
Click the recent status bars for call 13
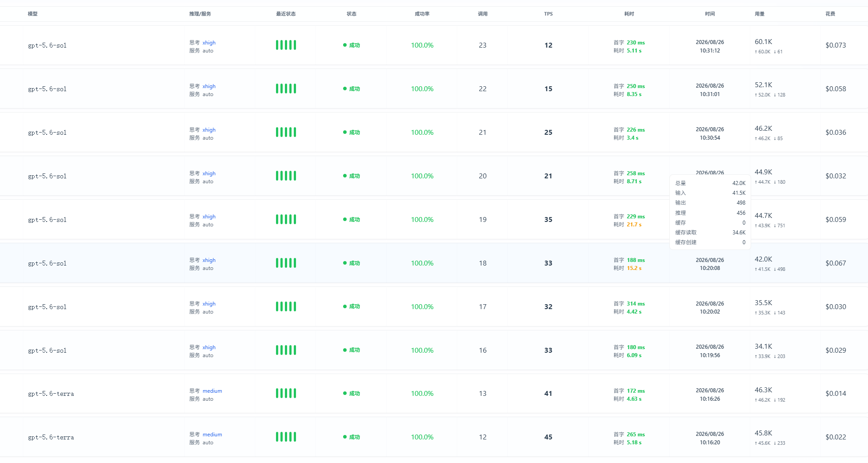coord(286,393)
